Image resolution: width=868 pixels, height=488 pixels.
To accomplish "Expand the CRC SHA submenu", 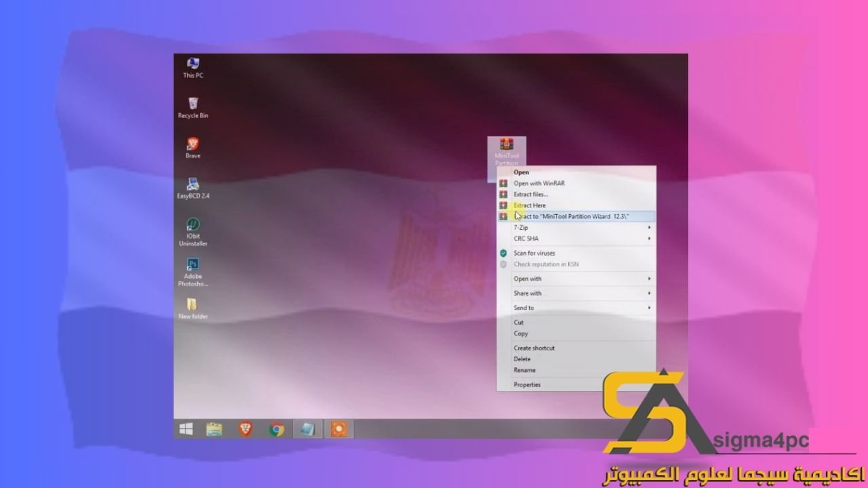I will [x=576, y=239].
